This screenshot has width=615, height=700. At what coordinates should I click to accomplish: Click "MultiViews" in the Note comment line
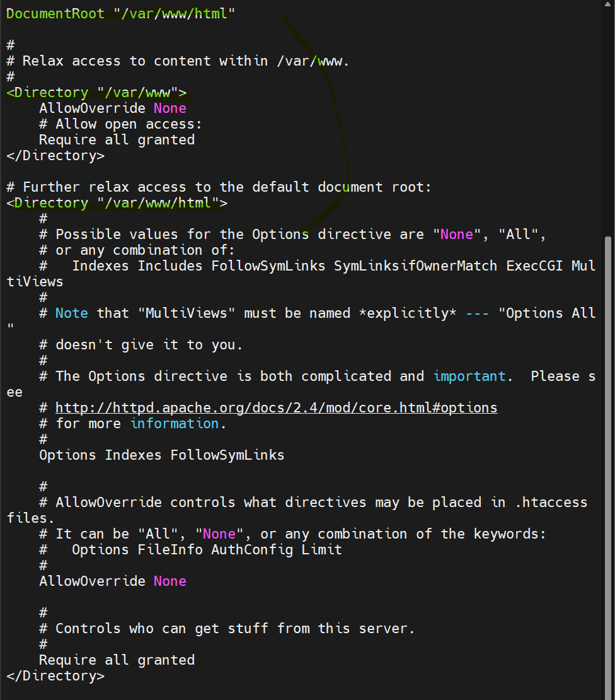(x=187, y=313)
